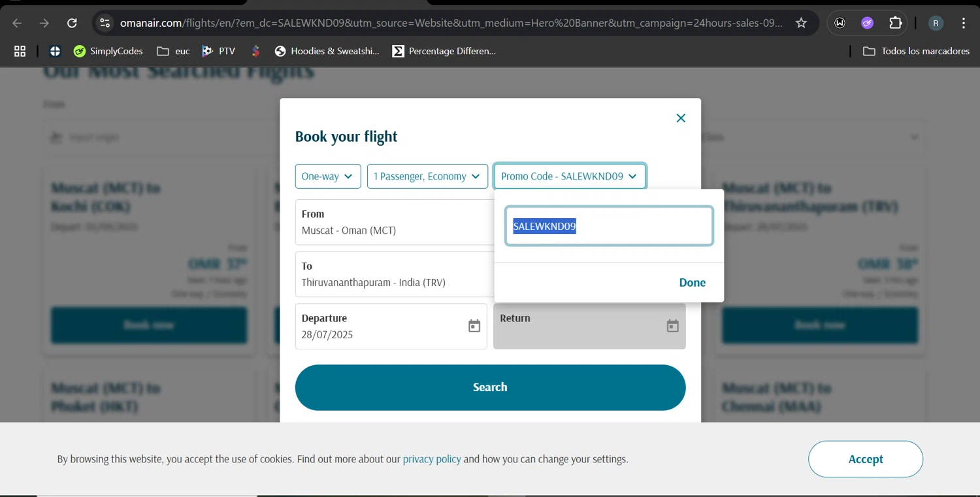The image size is (980, 497).
Task: Click the red S bookmark icon after PTV
Action: (255, 51)
